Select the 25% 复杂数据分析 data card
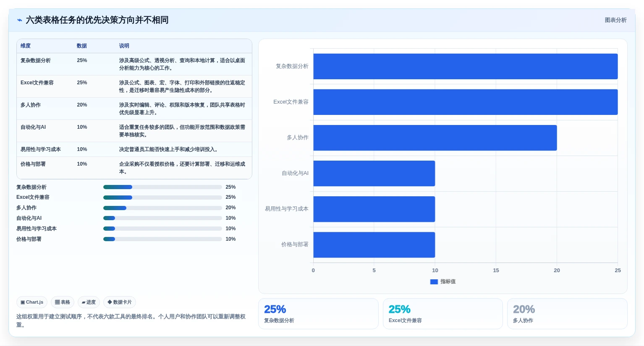This screenshot has height=346, width=644. click(318, 314)
